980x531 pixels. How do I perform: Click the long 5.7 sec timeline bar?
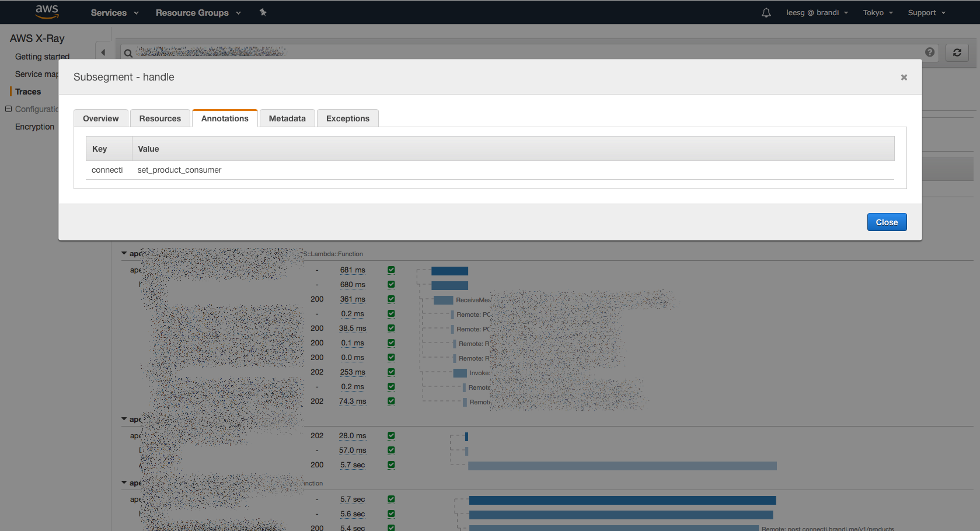tap(622, 466)
